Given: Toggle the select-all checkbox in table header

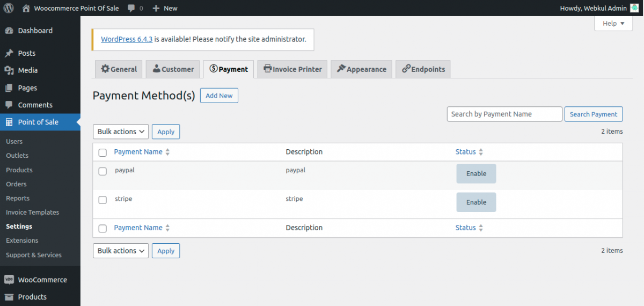Looking at the screenshot, I should point(103,152).
